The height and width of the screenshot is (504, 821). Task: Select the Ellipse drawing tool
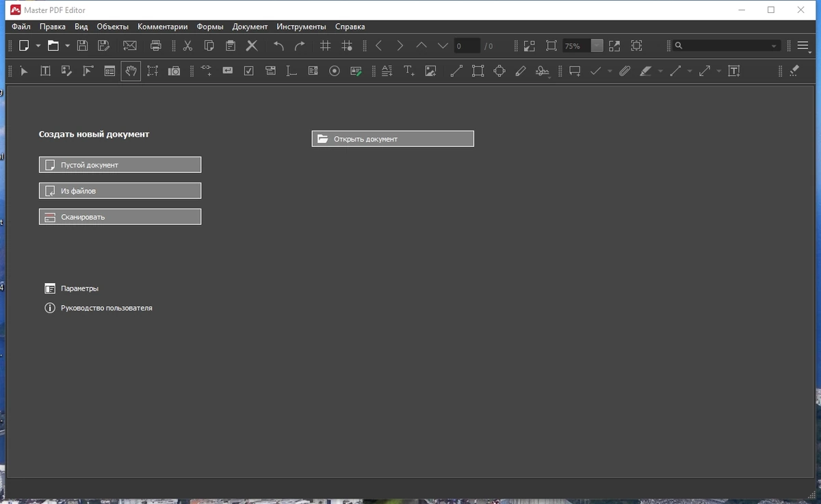pos(499,70)
